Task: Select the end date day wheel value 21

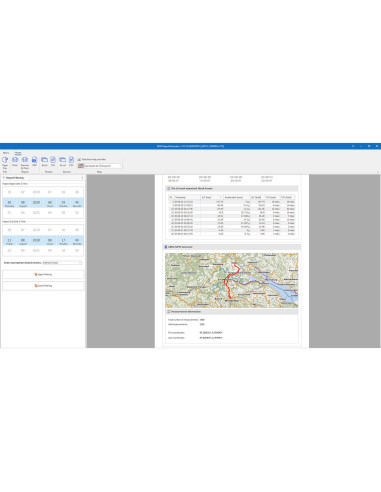Action: pos(9,241)
